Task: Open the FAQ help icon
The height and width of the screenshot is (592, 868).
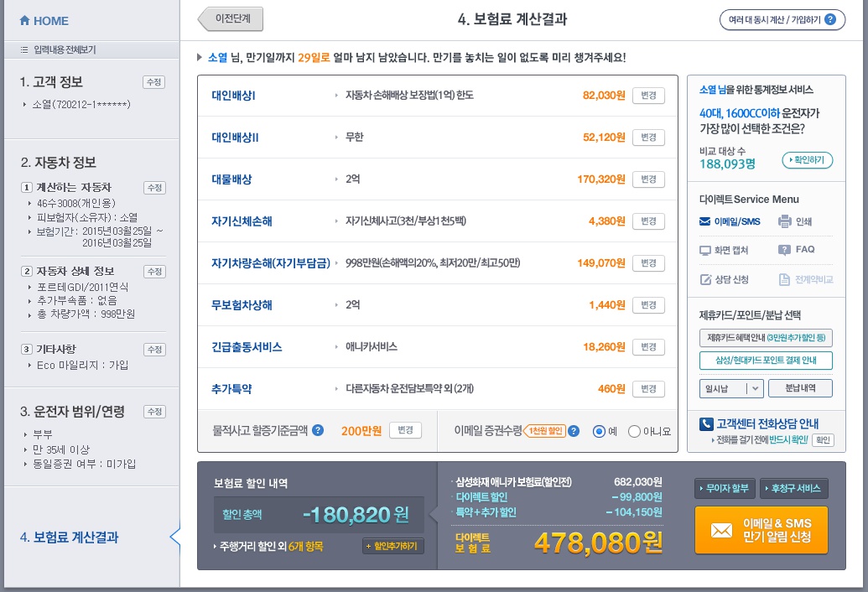Action: click(784, 250)
